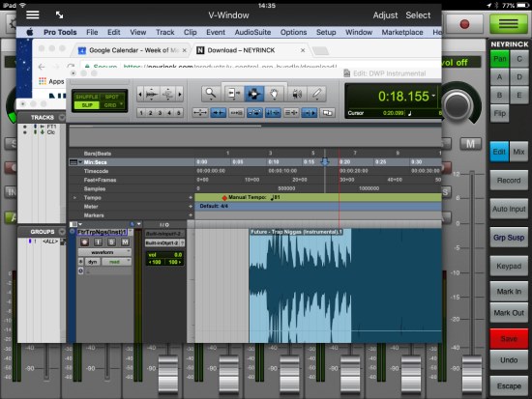Tap the red Save button
The width and height of the screenshot is (532, 399).
point(509,339)
